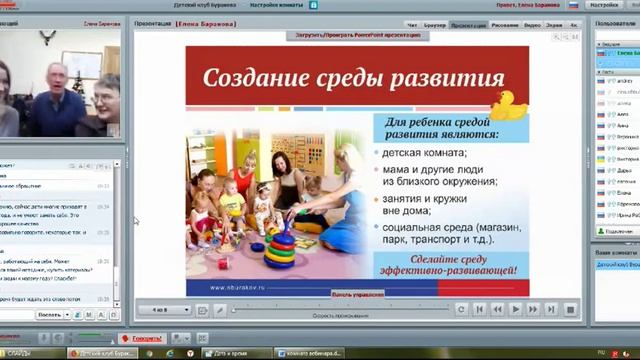Click the last square icon in chat toolbar

(x=113, y=315)
